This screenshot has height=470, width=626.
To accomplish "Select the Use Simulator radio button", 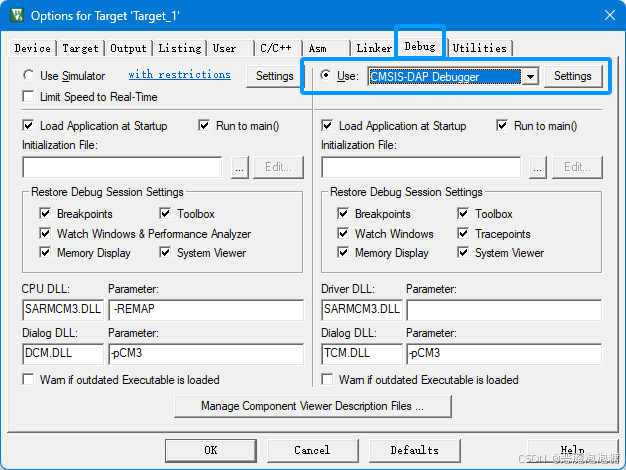I will [x=28, y=75].
